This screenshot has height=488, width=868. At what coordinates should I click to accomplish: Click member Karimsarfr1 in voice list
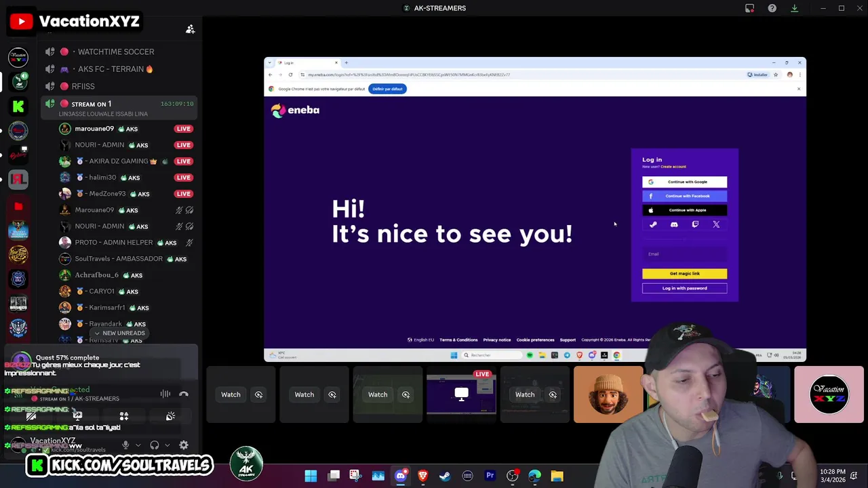tap(126, 308)
